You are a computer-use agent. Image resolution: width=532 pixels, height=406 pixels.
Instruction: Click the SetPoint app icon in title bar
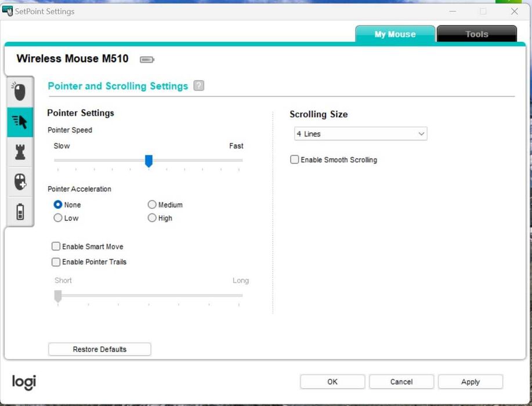(7, 11)
